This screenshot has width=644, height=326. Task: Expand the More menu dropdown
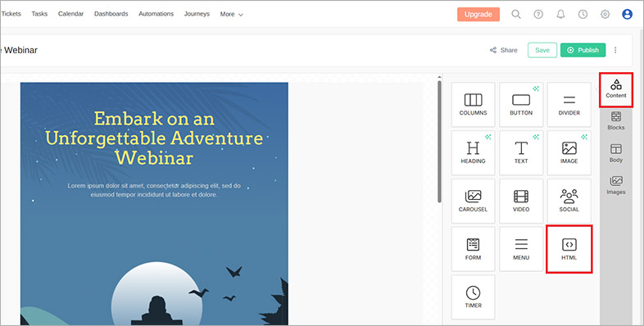tap(231, 14)
